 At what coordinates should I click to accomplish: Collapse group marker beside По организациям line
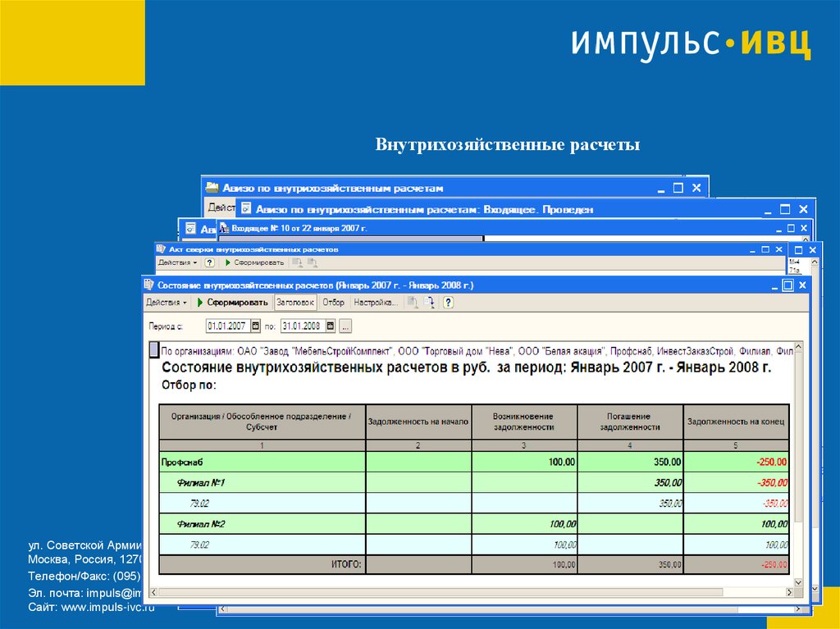pos(153,350)
